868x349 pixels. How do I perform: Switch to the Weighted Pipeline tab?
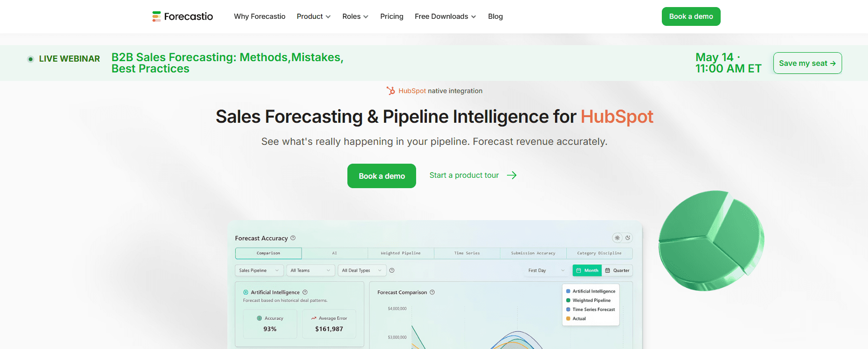point(401,253)
